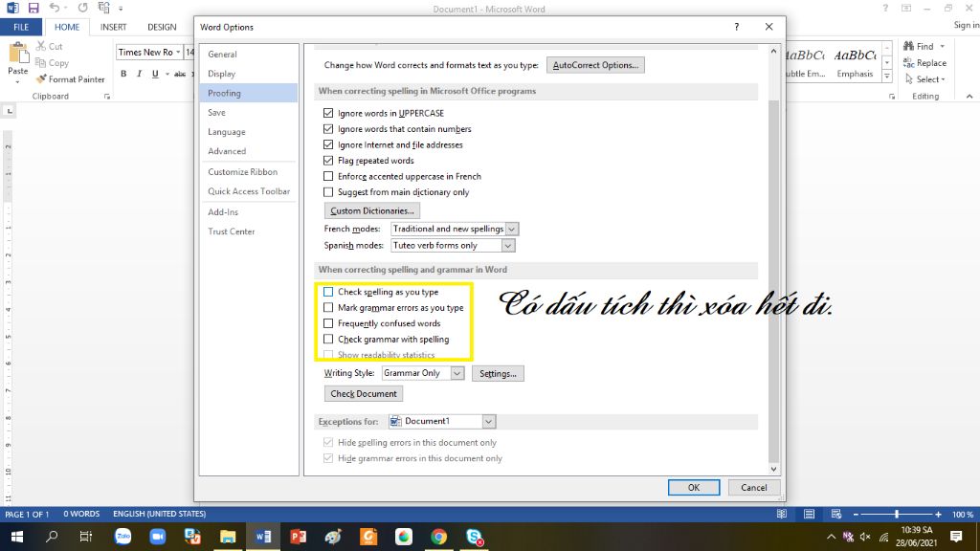Enable Suggest from main dictionary only
Image resolution: width=980 pixels, height=551 pixels.
[x=328, y=191]
